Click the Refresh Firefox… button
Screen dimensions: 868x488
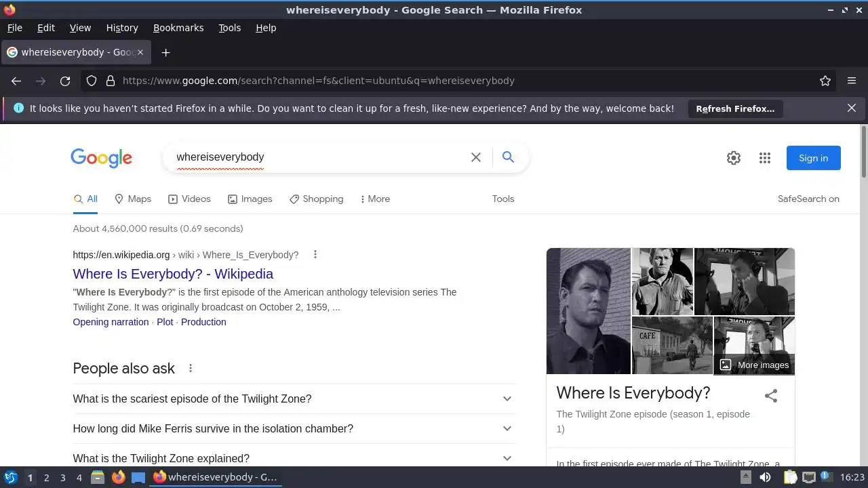735,108
